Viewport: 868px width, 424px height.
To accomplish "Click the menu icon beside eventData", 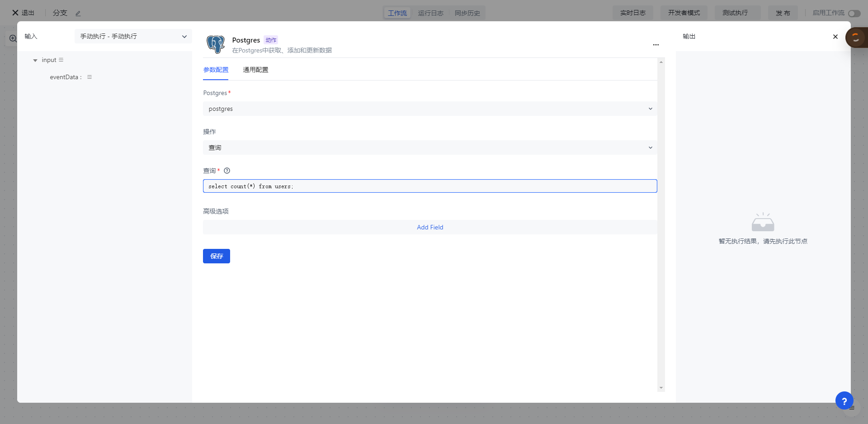I will click(90, 77).
